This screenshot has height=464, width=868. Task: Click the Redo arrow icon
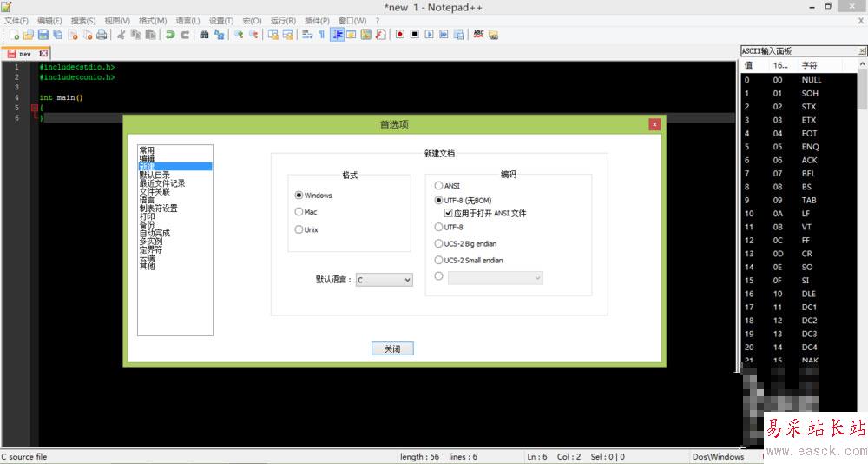185,35
